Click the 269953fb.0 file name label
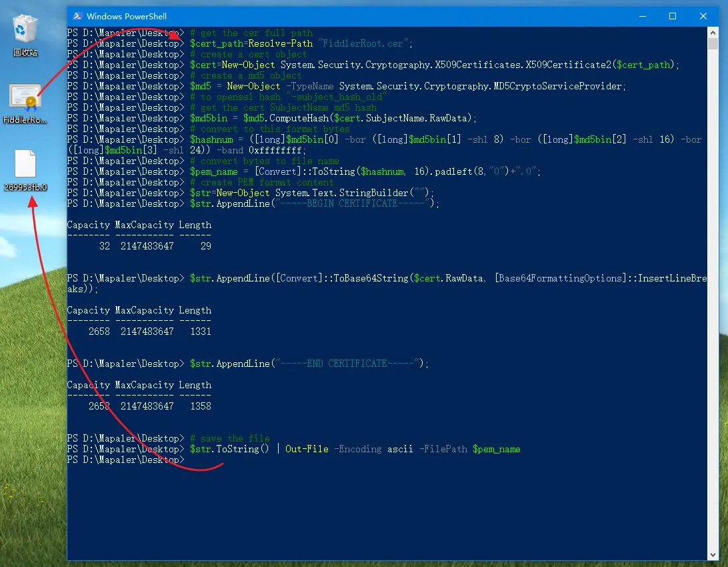The image size is (728, 567). (25, 187)
